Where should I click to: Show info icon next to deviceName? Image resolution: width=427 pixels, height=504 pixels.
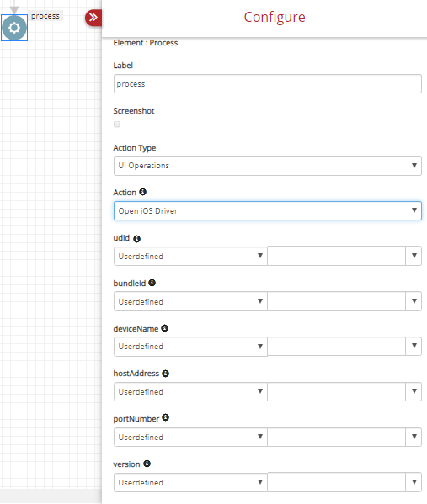(164, 328)
